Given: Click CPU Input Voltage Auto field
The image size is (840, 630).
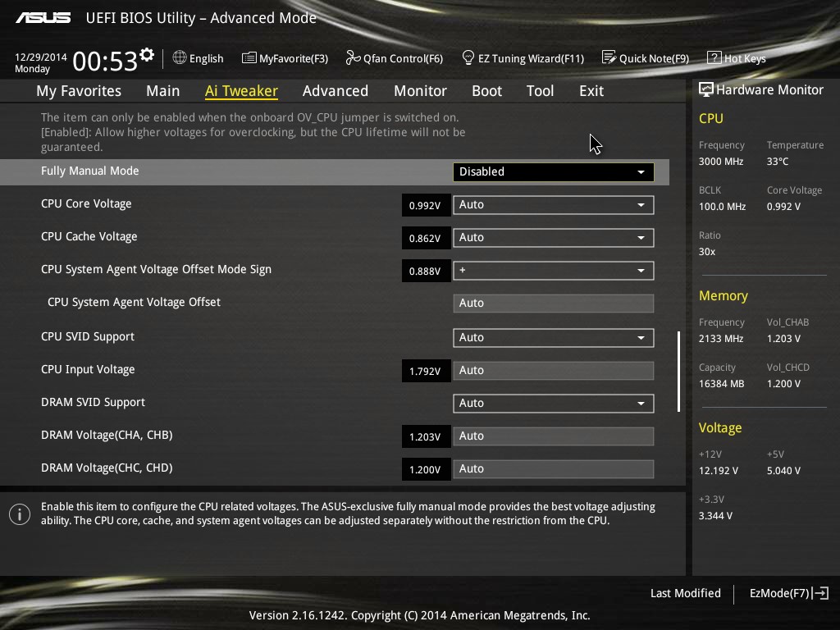Looking at the screenshot, I should coord(554,370).
